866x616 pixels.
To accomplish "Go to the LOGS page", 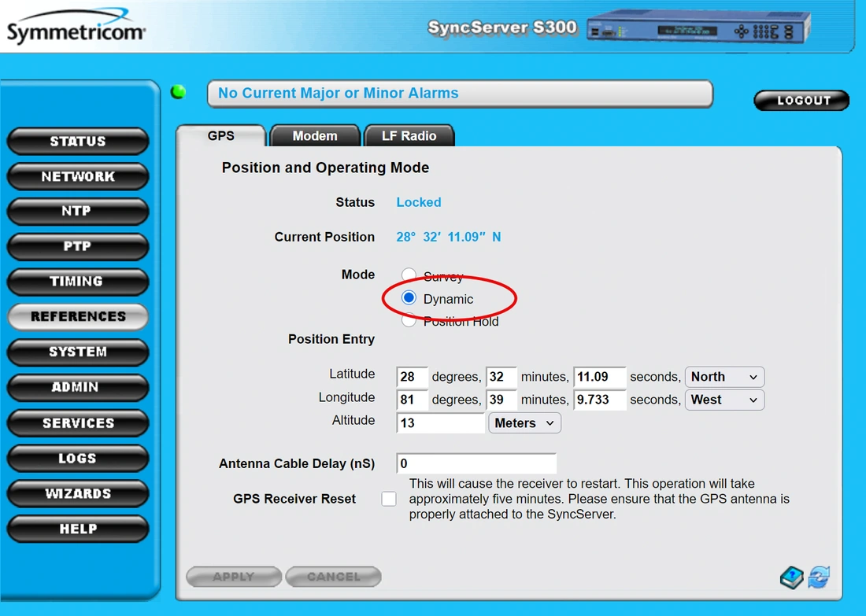I will pyautogui.click(x=78, y=459).
